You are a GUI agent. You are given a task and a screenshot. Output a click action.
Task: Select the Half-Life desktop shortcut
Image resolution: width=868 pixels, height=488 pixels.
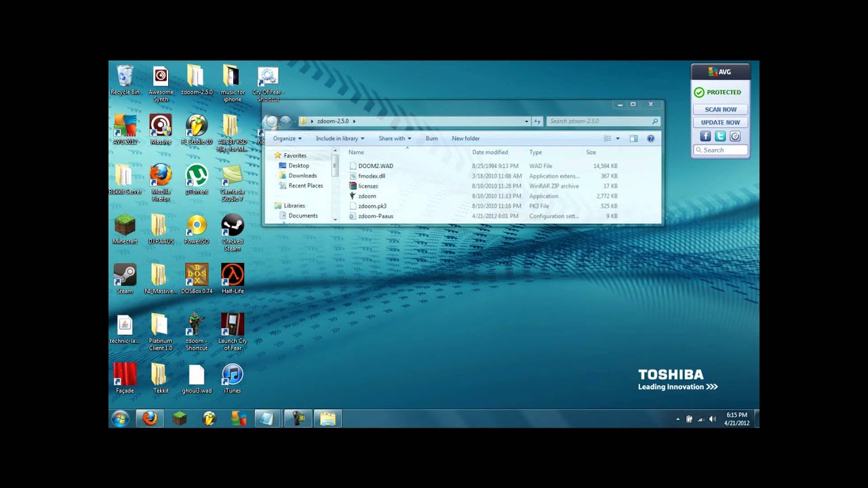[x=233, y=279]
